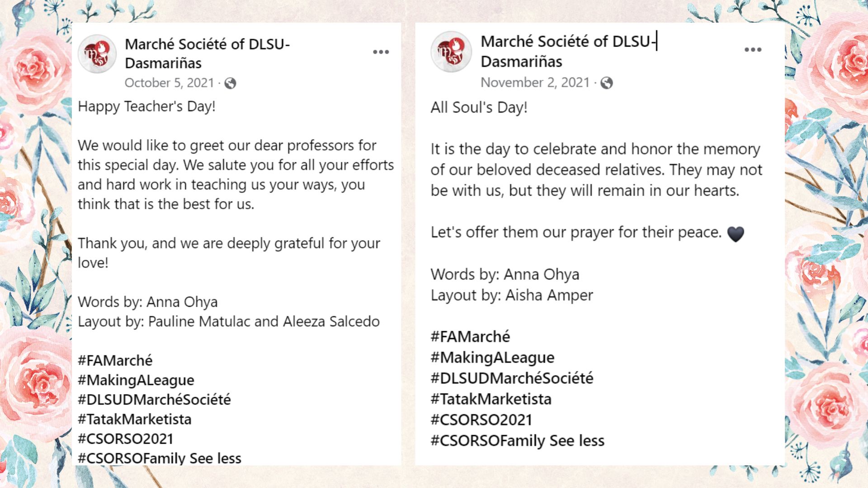Screen dimensions: 868x488
Task: Collapse the Teacher's Day post with See less
Action: 215,458
